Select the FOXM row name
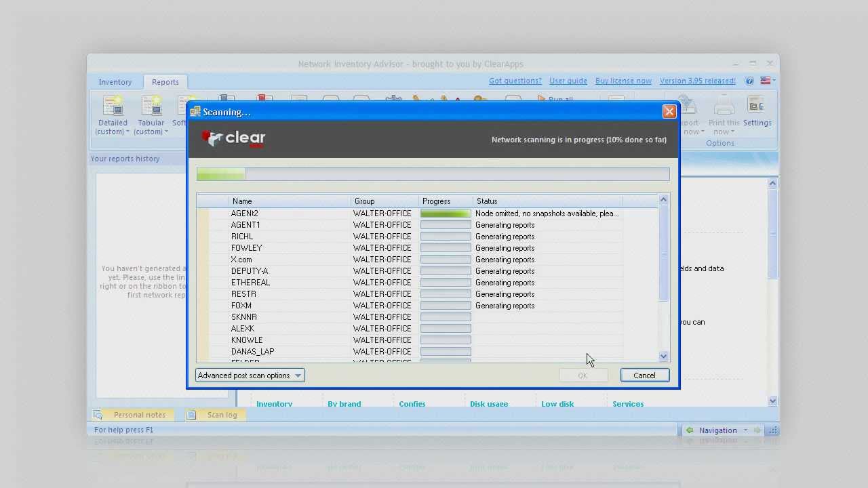The height and width of the screenshot is (488, 868). (241, 306)
